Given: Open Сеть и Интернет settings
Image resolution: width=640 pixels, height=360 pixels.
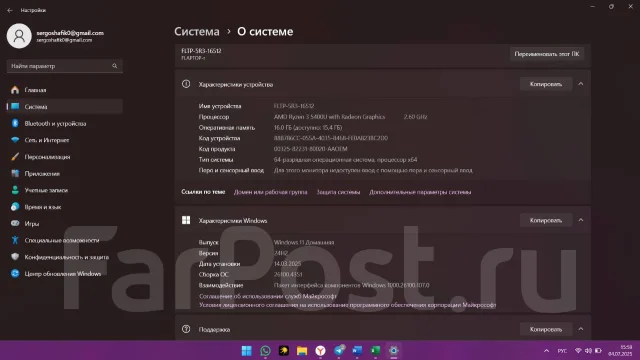Looking at the screenshot, I should point(64,140).
